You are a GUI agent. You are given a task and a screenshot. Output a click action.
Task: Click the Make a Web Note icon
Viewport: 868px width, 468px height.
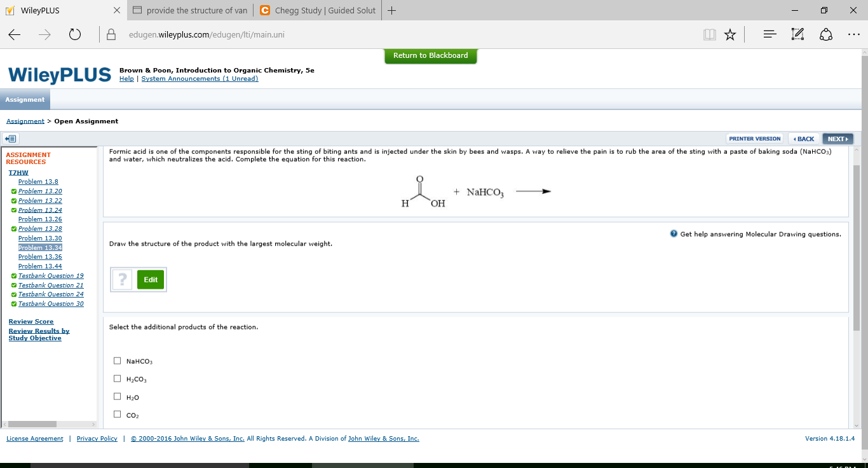[797, 35]
